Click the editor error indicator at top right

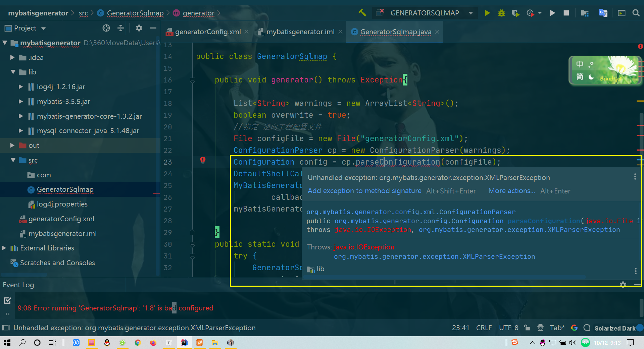[x=640, y=46]
